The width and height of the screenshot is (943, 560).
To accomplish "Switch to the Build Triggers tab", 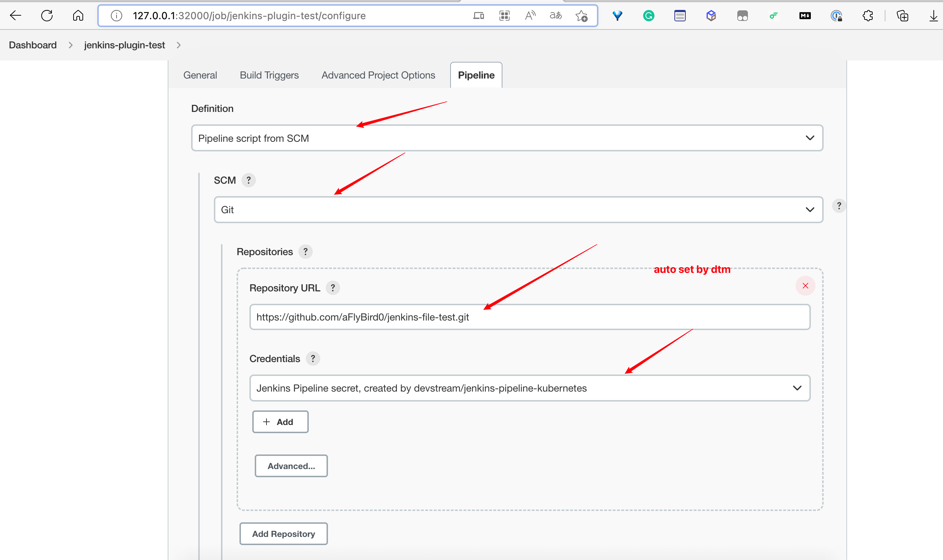I will (x=269, y=75).
